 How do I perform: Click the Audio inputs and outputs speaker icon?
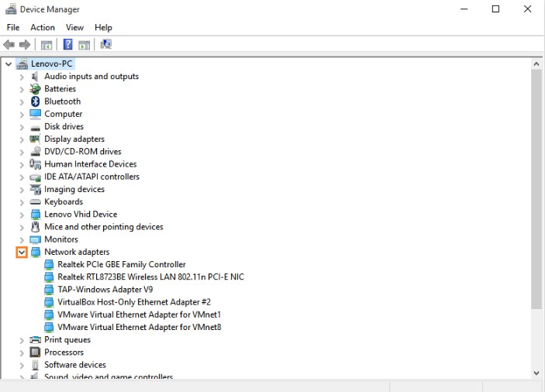35,77
